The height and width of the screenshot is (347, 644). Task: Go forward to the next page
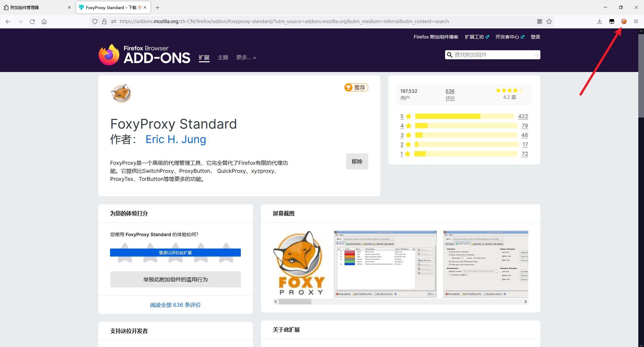point(20,21)
